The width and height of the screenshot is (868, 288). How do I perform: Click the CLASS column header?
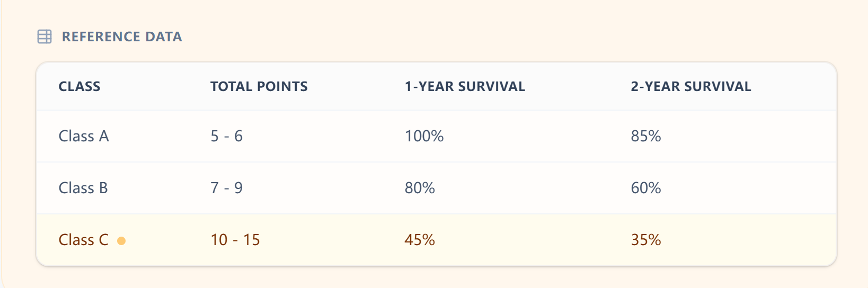click(79, 86)
